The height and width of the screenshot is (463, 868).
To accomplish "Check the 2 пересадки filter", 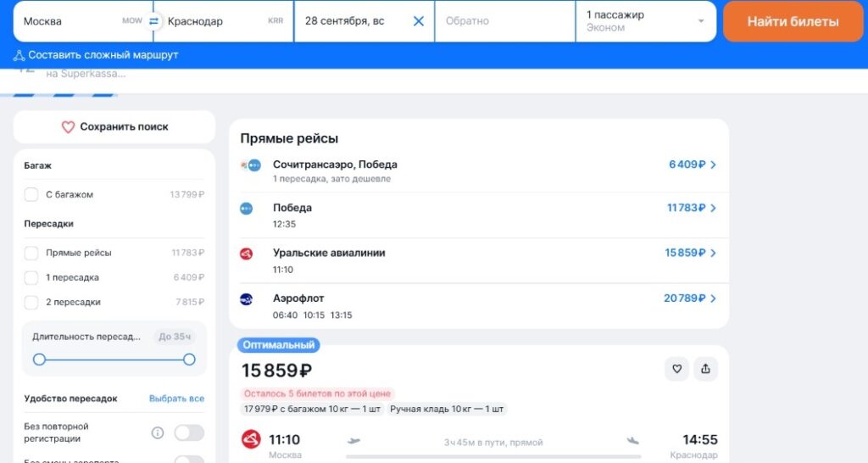I will pos(31,303).
